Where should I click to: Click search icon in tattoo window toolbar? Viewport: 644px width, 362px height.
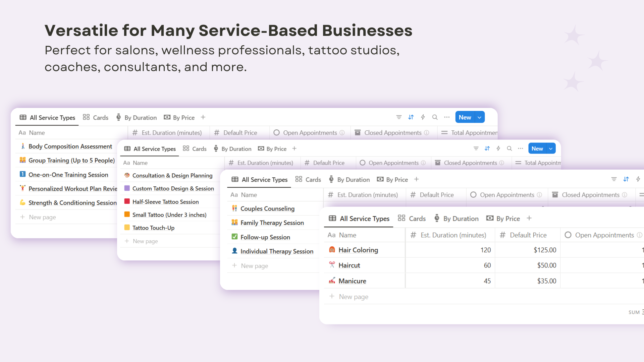pyautogui.click(x=509, y=148)
